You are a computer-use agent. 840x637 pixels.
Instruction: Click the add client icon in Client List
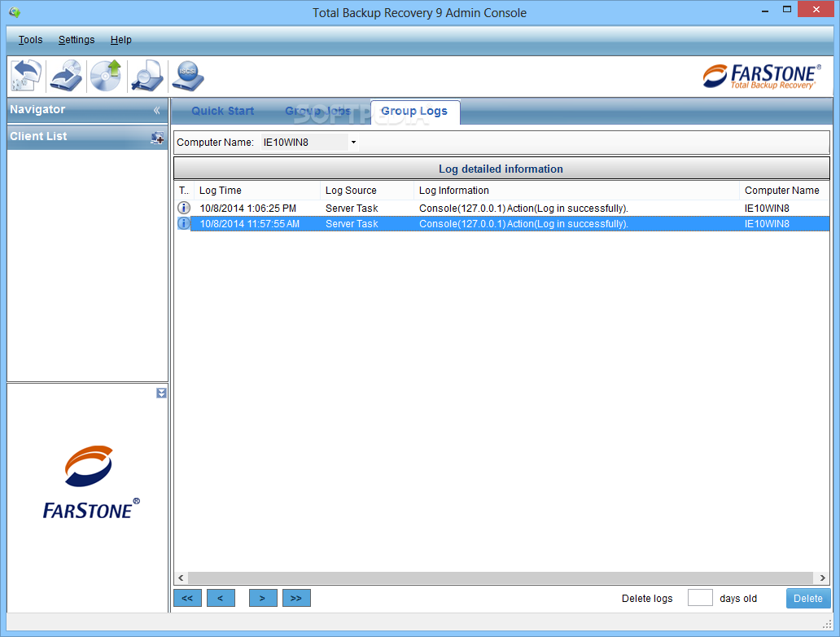click(x=157, y=138)
